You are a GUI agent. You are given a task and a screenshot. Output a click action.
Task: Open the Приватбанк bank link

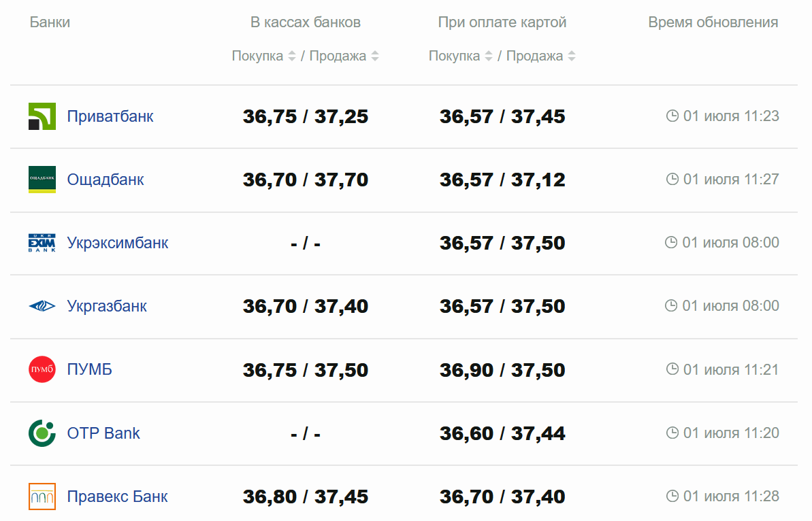pyautogui.click(x=110, y=116)
